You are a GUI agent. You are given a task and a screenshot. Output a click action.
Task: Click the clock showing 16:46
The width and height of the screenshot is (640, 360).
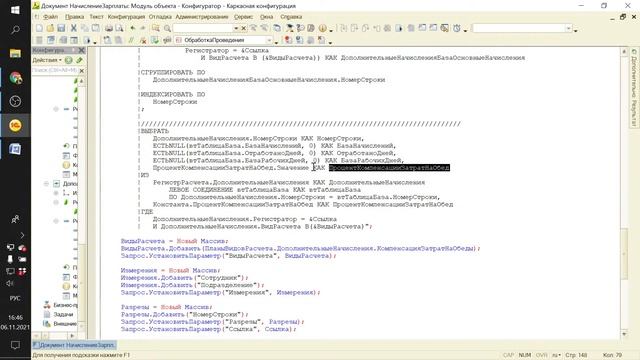tap(15, 318)
